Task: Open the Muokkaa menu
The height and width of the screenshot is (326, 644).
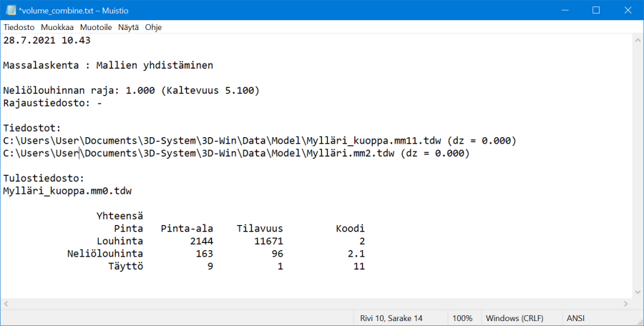Action: pos(57,27)
